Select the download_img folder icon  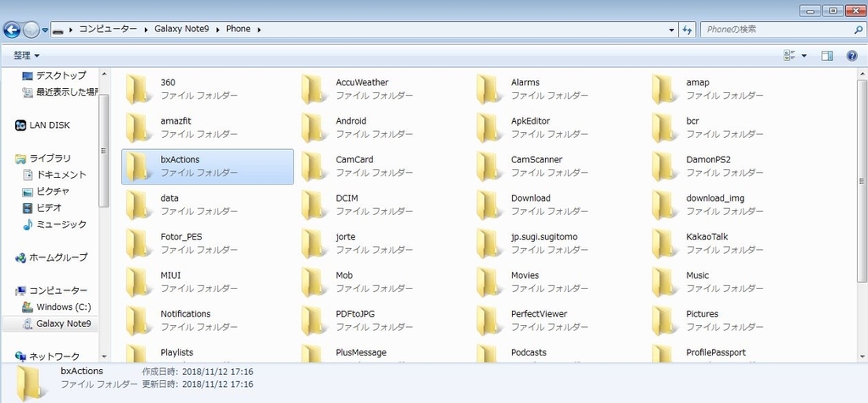[x=665, y=205]
